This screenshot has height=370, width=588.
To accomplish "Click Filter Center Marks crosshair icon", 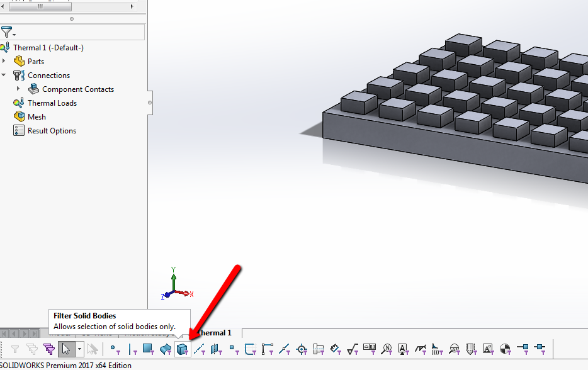I will pyautogui.click(x=302, y=349).
